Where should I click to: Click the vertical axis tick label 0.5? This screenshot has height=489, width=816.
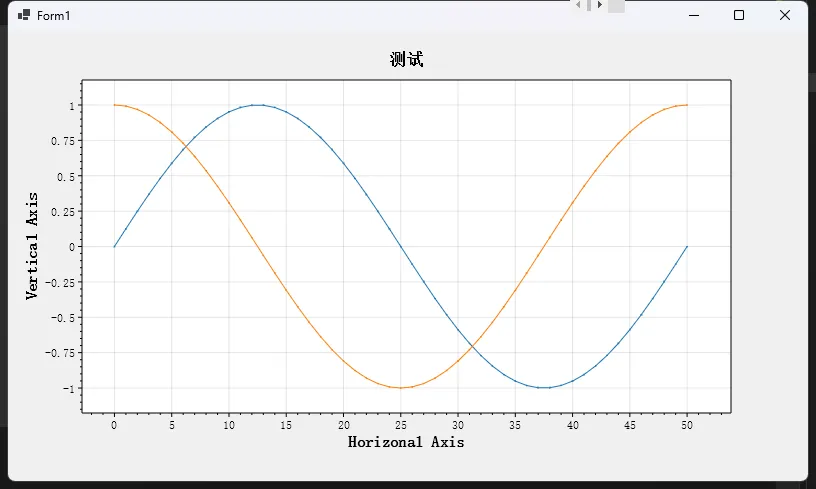[x=66, y=176]
